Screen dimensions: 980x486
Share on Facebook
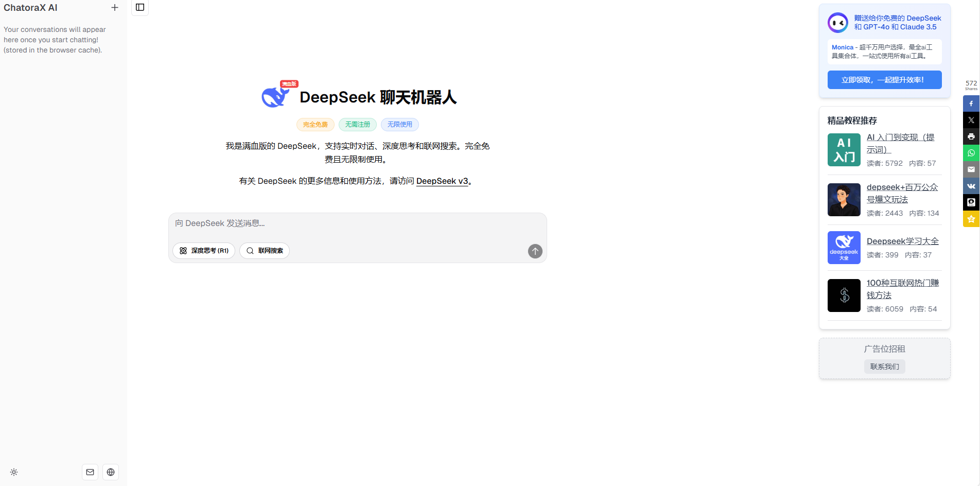click(971, 103)
